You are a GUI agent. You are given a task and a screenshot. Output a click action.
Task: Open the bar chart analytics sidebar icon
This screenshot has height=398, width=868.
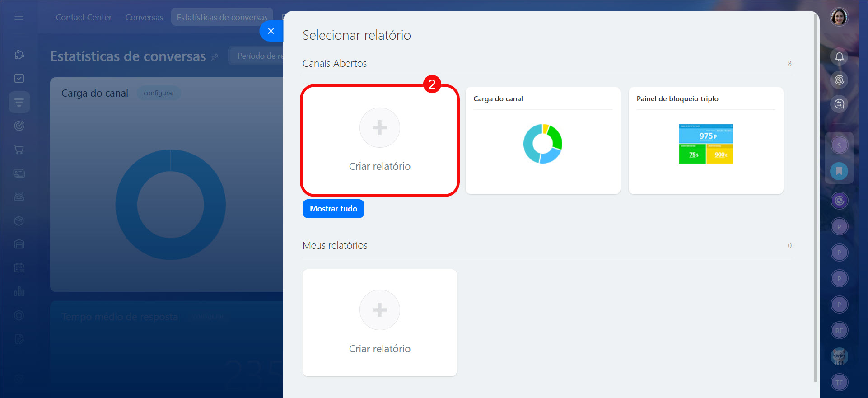[19, 291]
